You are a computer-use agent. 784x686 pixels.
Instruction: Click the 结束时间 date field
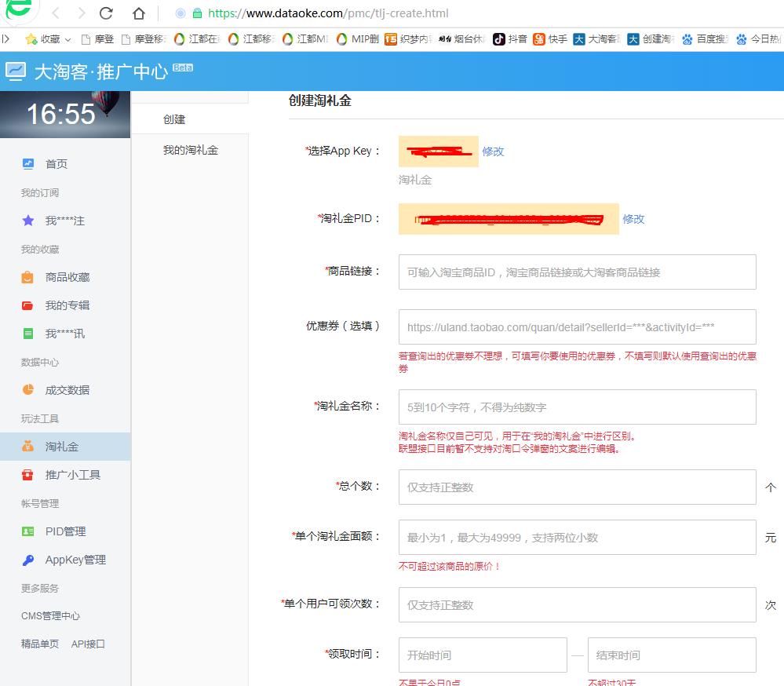coord(672,655)
